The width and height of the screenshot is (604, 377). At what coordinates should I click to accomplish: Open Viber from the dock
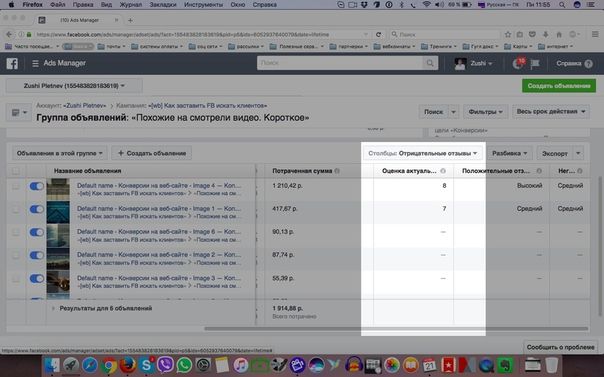(165, 365)
